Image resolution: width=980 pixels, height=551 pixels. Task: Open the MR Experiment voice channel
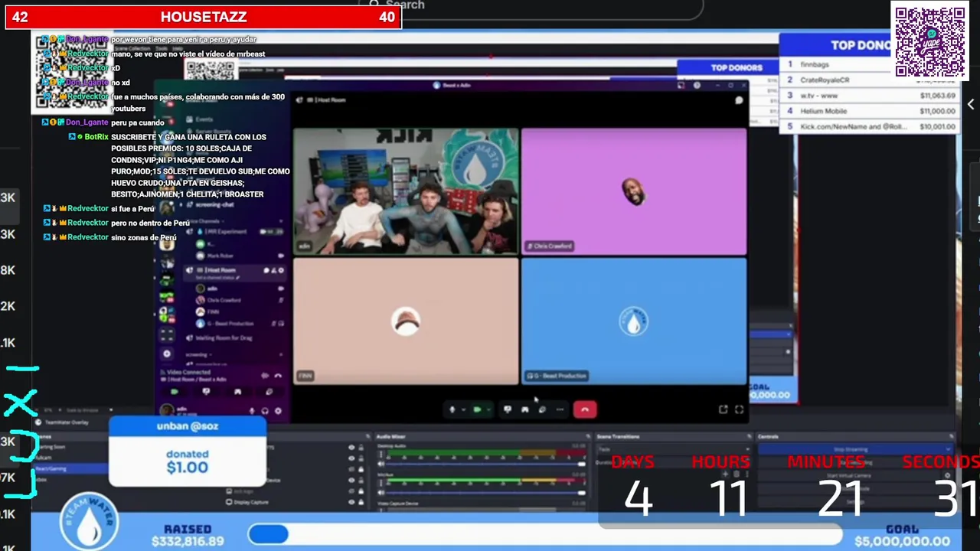[x=236, y=231]
